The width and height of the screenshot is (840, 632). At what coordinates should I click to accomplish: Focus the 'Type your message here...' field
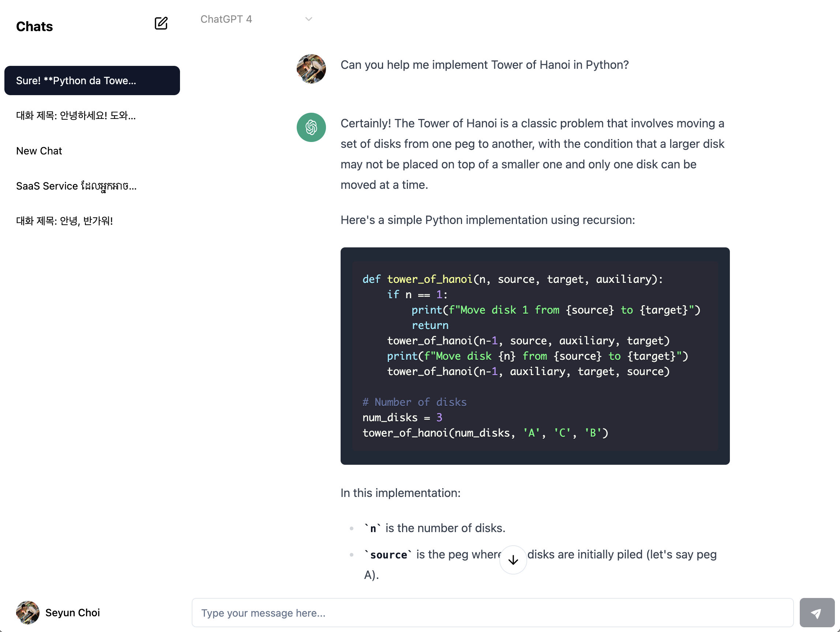pos(492,613)
